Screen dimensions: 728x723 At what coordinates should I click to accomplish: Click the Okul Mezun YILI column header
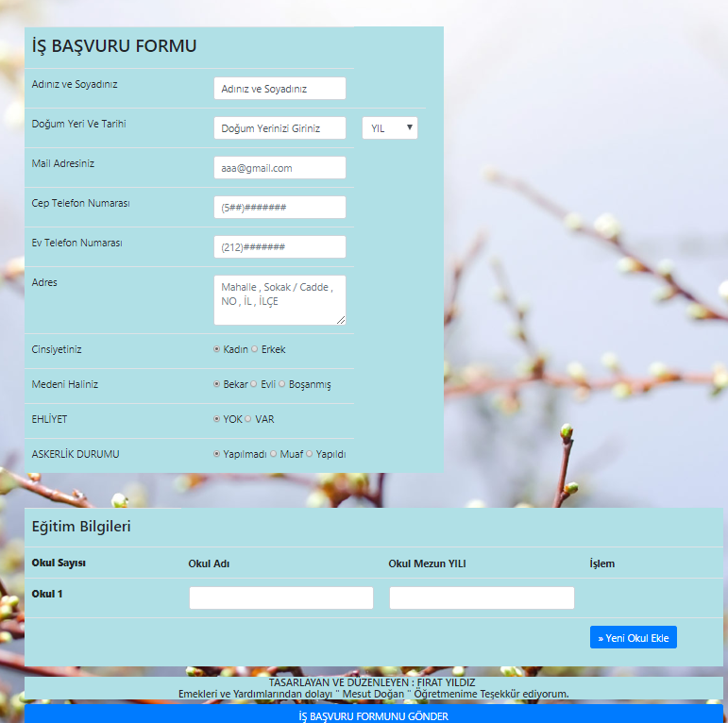click(x=427, y=563)
